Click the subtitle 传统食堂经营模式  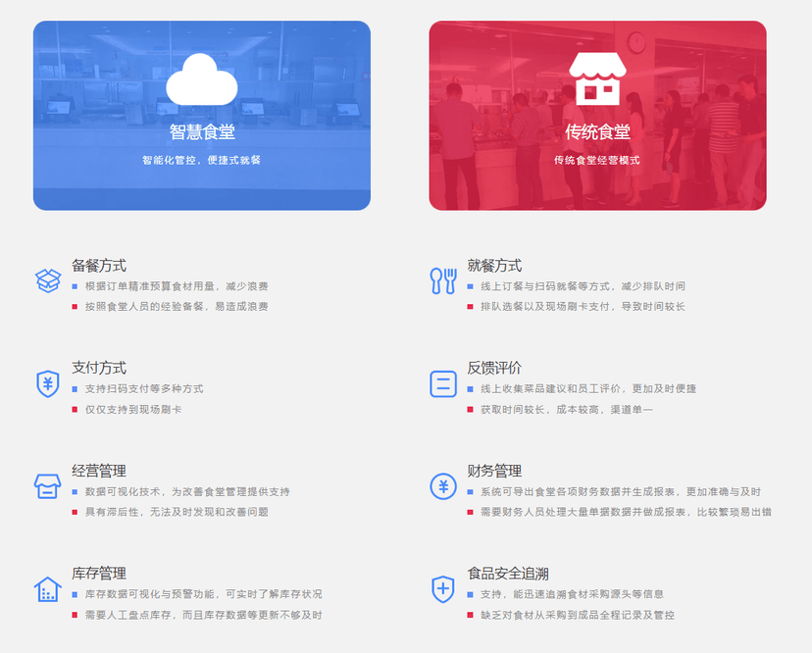597,161
